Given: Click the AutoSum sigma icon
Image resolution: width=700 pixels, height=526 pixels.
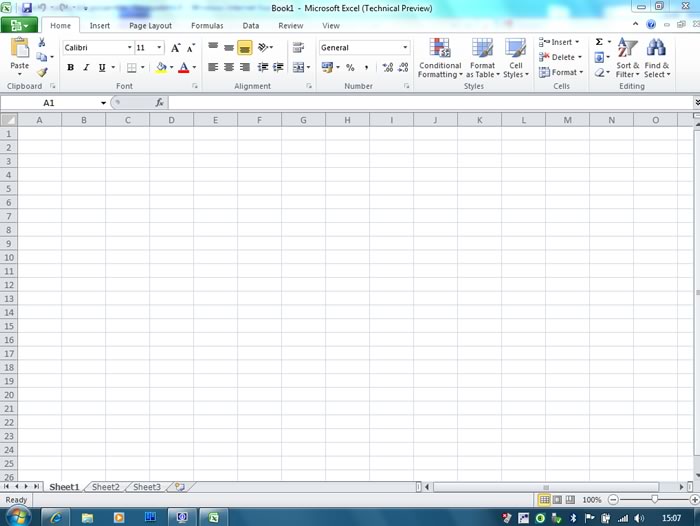Looking at the screenshot, I should (x=599, y=42).
